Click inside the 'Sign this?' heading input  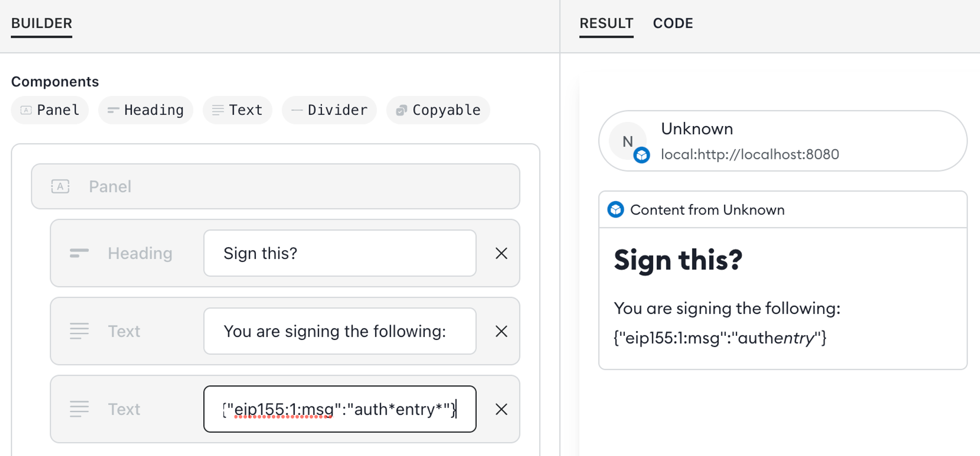[x=340, y=253]
